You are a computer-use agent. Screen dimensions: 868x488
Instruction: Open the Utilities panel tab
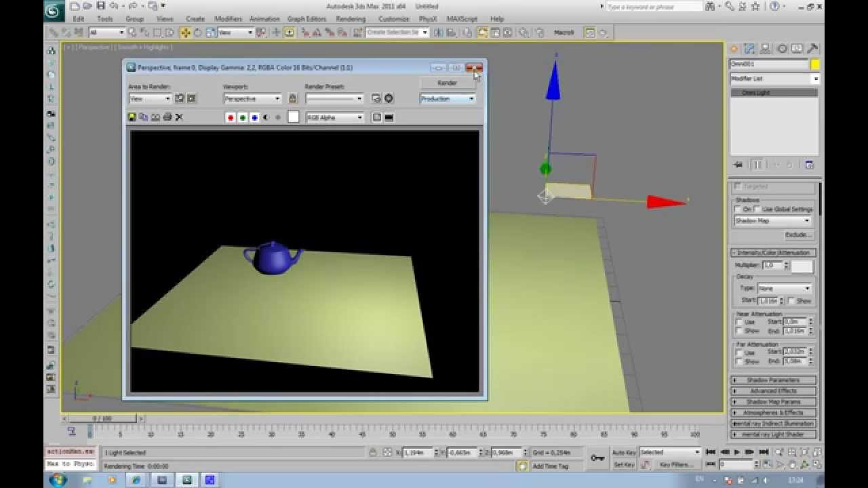click(812, 49)
